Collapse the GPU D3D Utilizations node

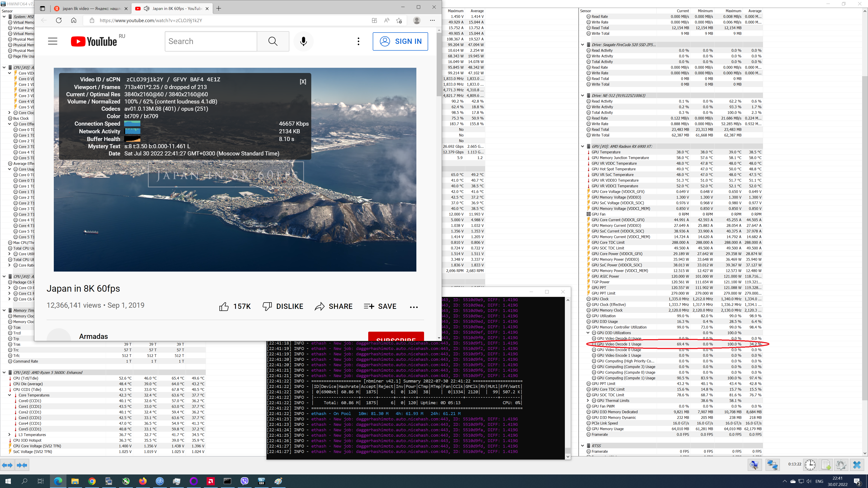point(588,333)
